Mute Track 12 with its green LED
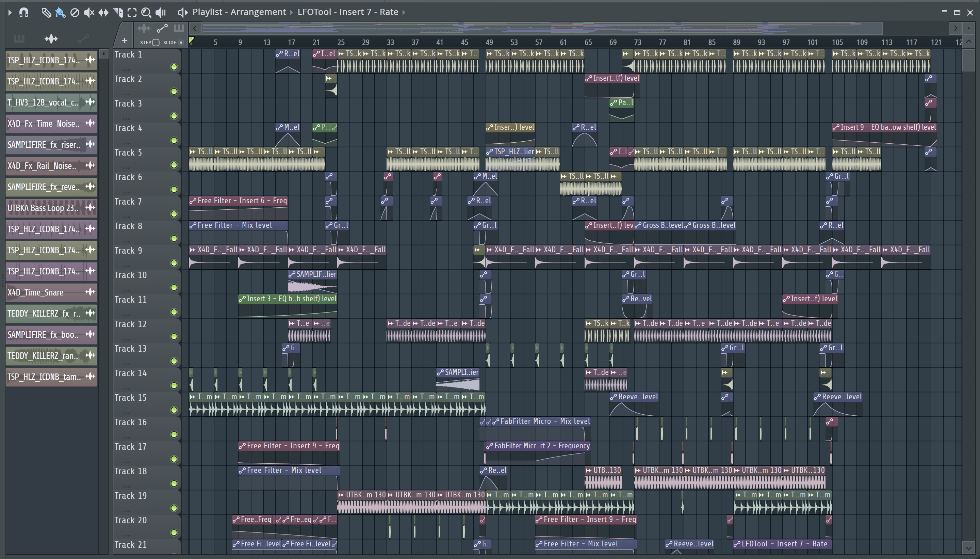980x559 pixels. tap(174, 337)
